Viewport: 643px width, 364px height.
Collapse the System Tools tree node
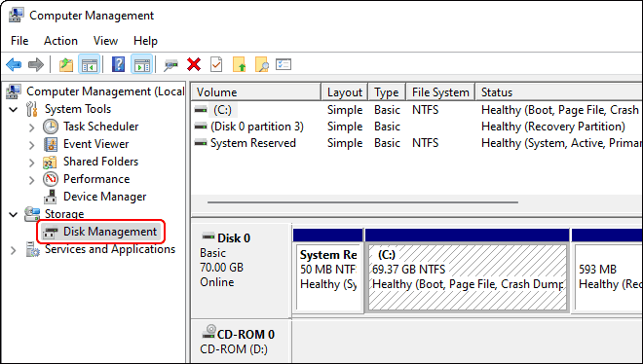pyautogui.click(x=14, y=109)
